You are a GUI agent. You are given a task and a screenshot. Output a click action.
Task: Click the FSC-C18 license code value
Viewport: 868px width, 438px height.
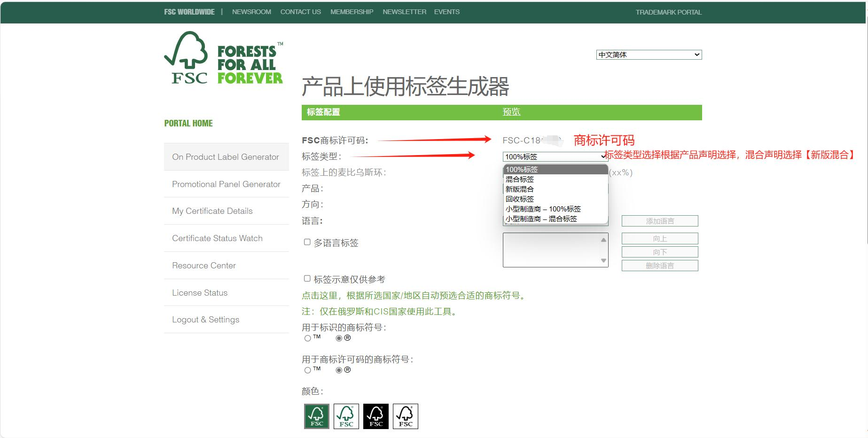point(532,141)
